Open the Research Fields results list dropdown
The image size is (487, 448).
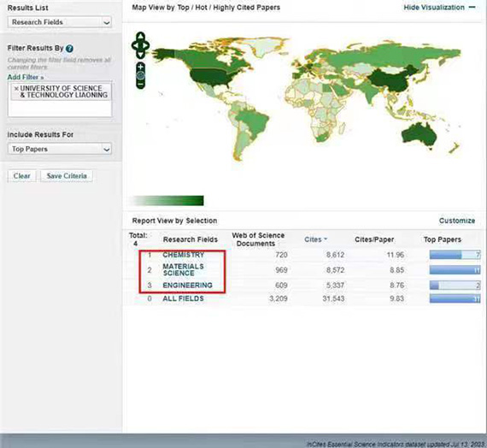click(60, 22)
